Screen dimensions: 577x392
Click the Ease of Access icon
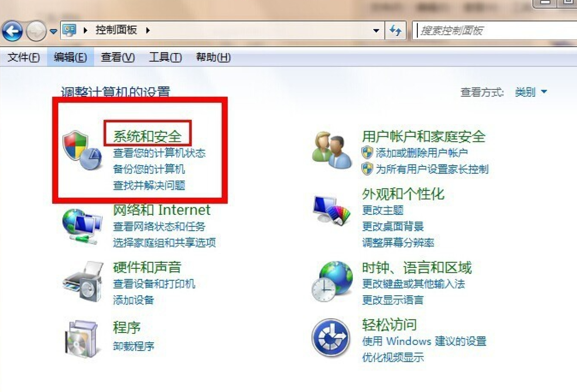(330, 337)
